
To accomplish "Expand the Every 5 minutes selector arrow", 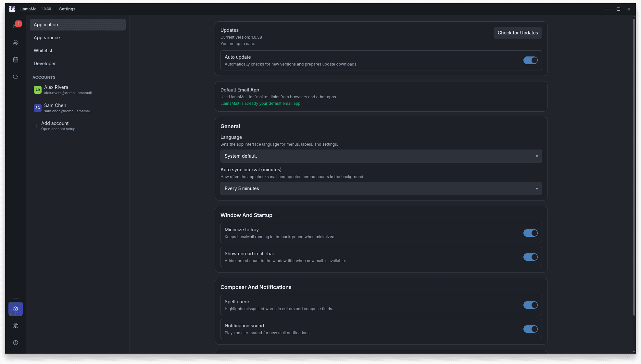I will 536,188.
